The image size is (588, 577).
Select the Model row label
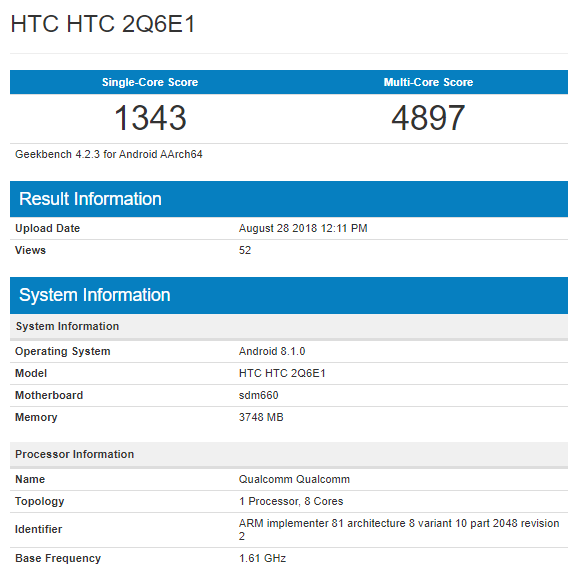click(x=31, y=373)
